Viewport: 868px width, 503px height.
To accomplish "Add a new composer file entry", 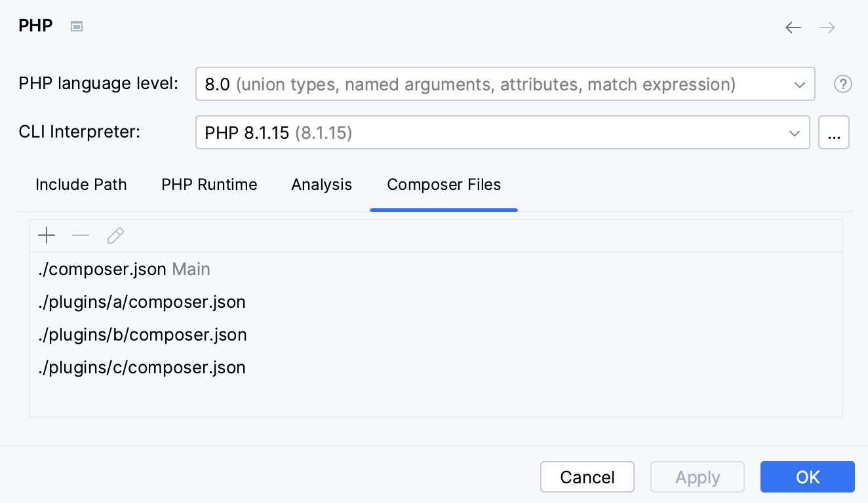I will 47,235.
